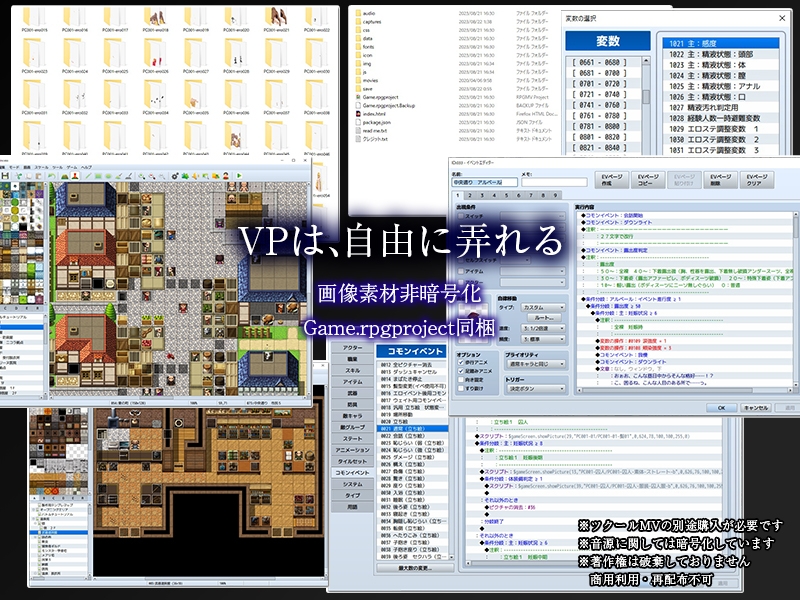Start playtest with green play icon
The width and height of the screenshot is (800, 600).
point(239,175)
